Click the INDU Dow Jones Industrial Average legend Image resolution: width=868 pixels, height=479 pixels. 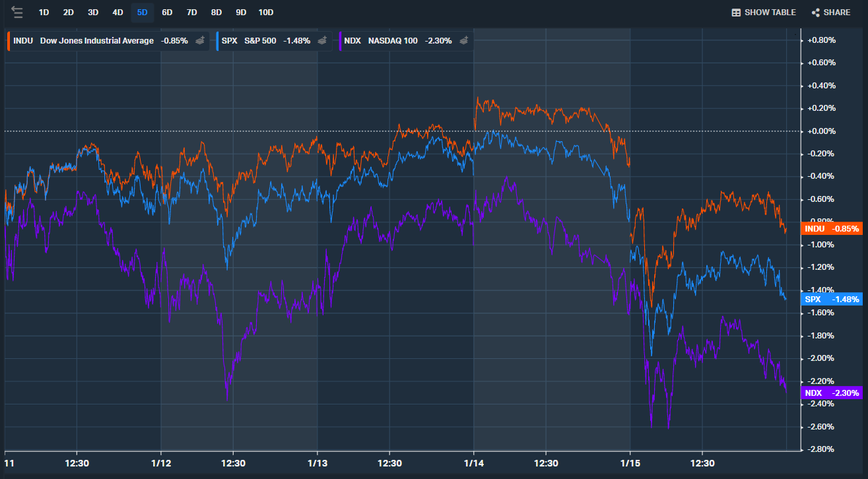click(108, 41)
